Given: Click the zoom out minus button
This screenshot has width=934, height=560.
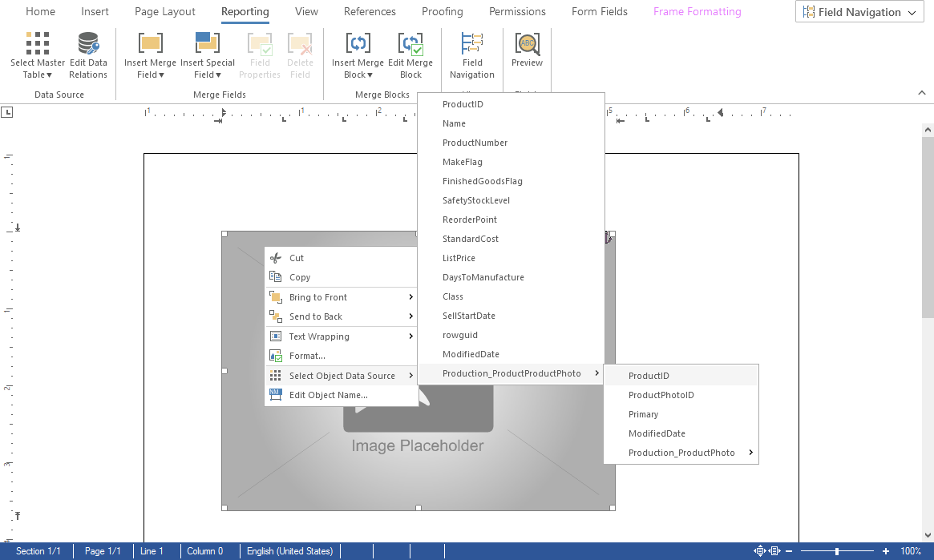Looking at the screenshot, I should tap(789, 551).
